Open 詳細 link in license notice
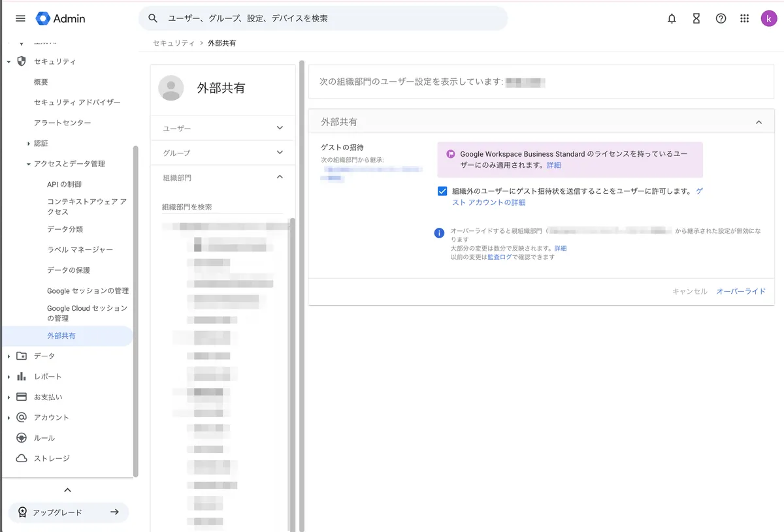 [x=553, y=165]
